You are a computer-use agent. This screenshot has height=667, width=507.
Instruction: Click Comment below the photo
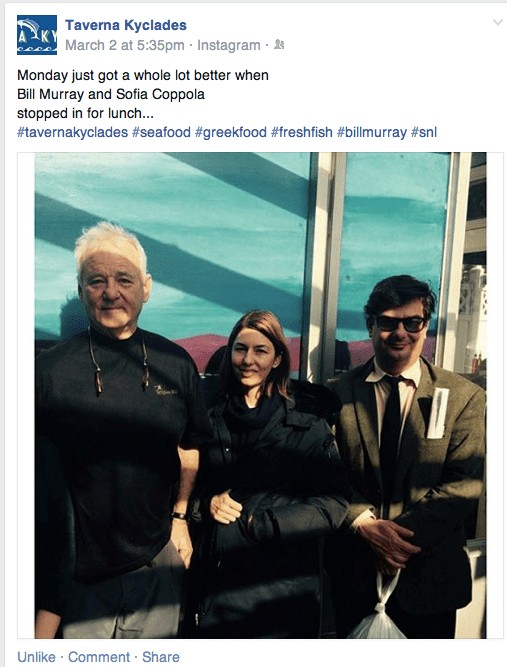tap(99, 656)
